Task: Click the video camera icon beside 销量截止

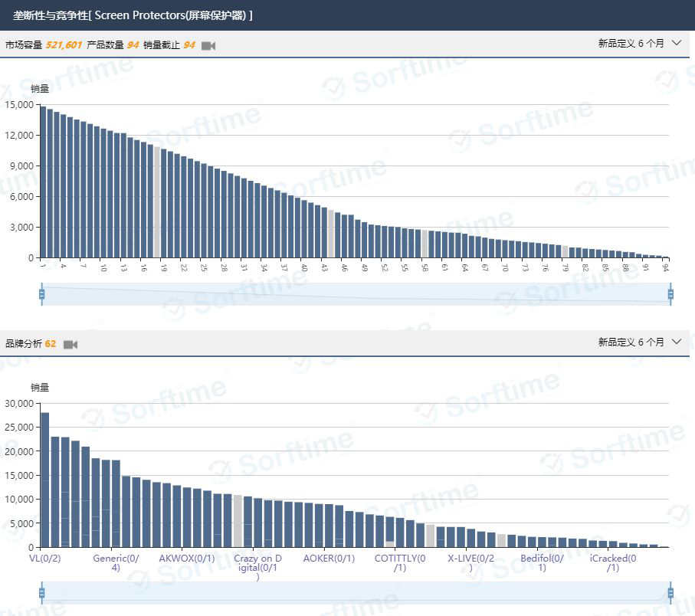Action: 208,46
